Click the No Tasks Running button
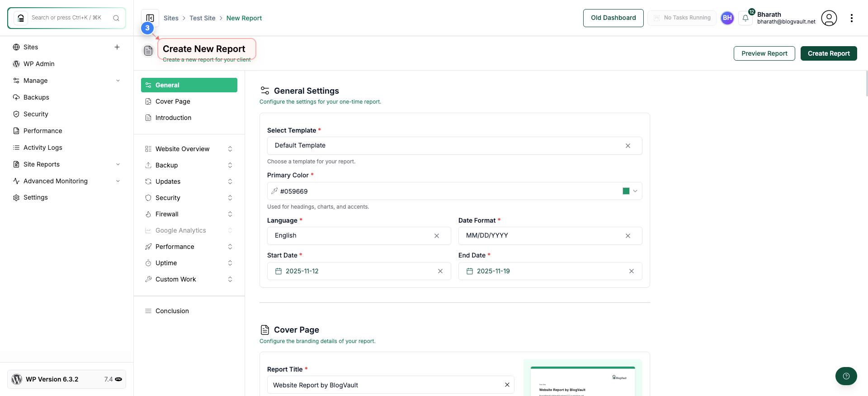 (x=682, y=18)
